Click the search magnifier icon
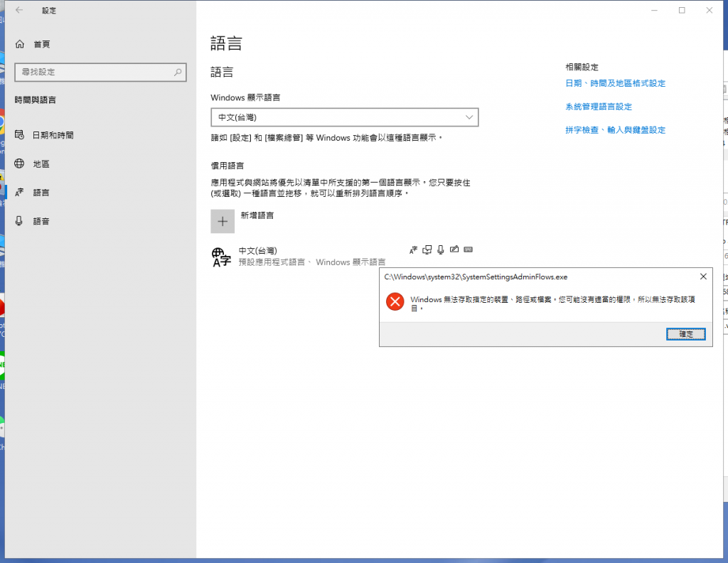 coord(178,72)
